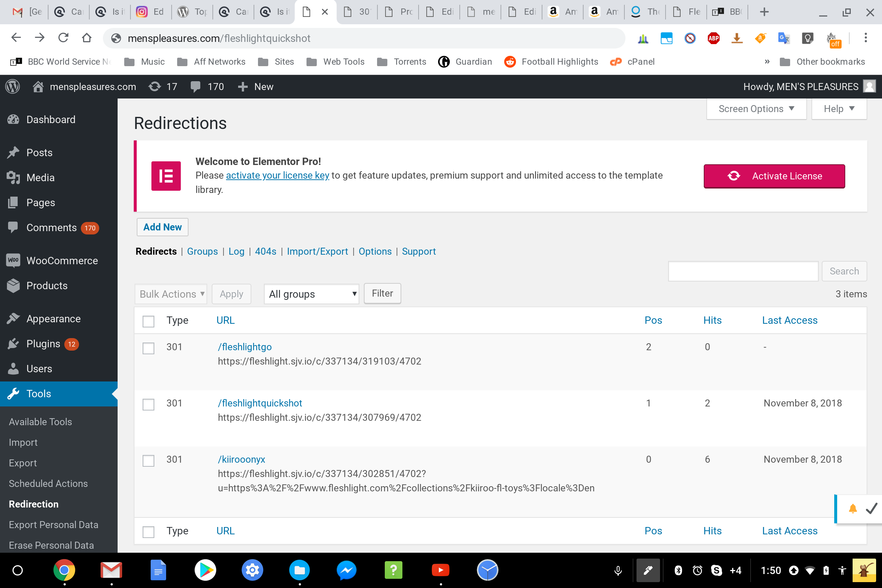The height and width of the screenshot is (588, 882).
Task: Open the Log tab
Action: 236,251
